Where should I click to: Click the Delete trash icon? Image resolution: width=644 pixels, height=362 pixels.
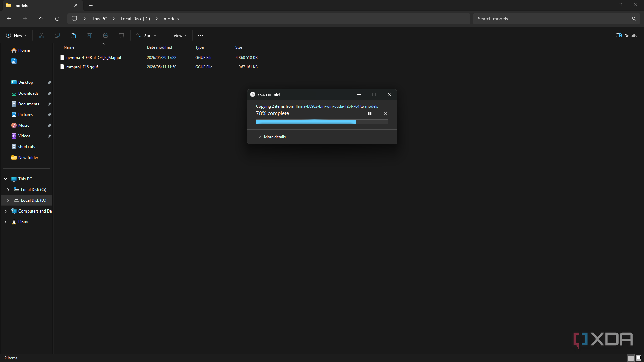tap(122, 35)
